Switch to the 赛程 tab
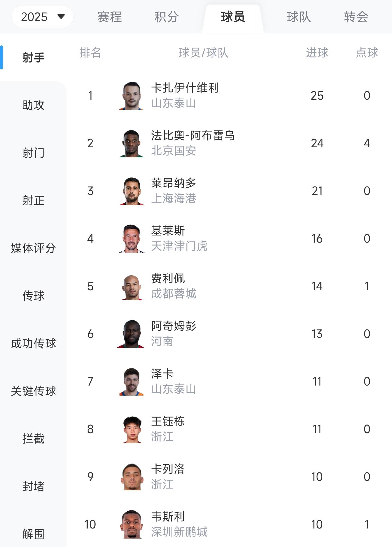 pos(109,17)
